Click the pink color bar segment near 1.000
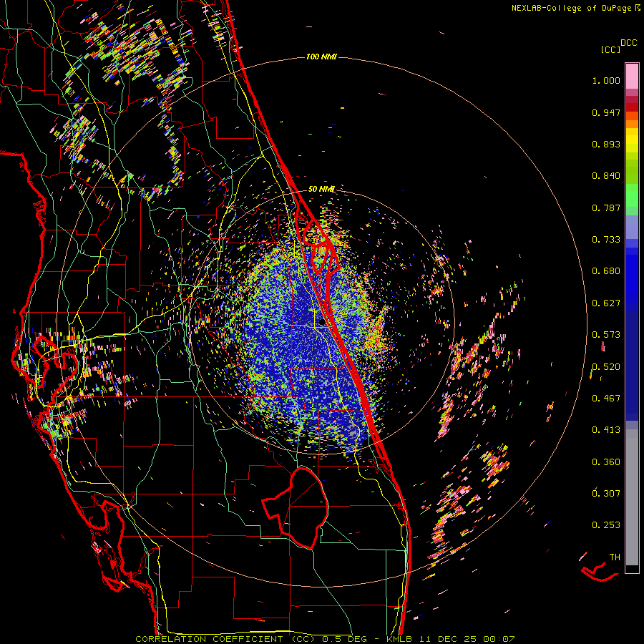Screen dimensions: 644x644 click(x=632, y=77)
